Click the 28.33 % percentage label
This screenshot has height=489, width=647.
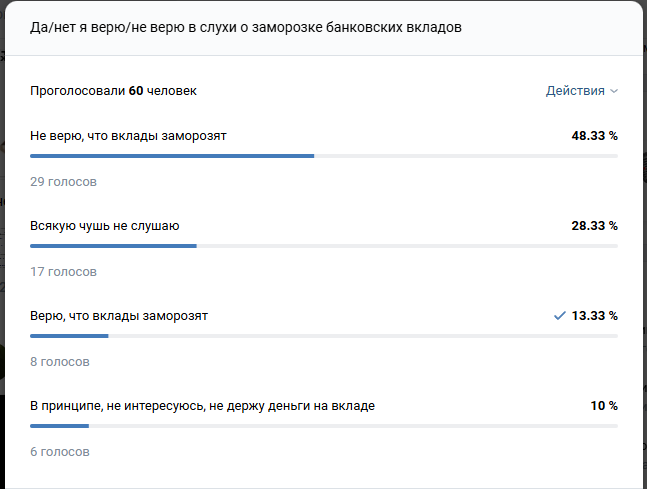click(594, 225)
